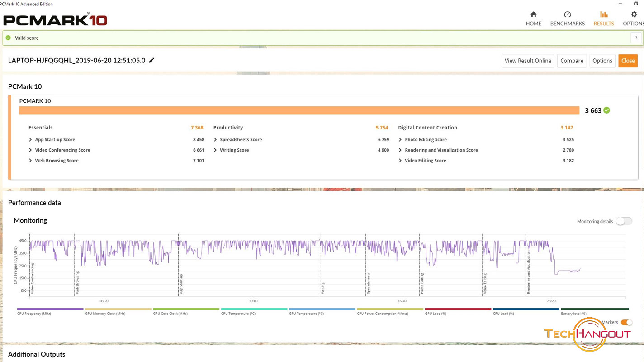644x362 pixels.
Task: Click the Essentials heading
Action: click(41, 128)
